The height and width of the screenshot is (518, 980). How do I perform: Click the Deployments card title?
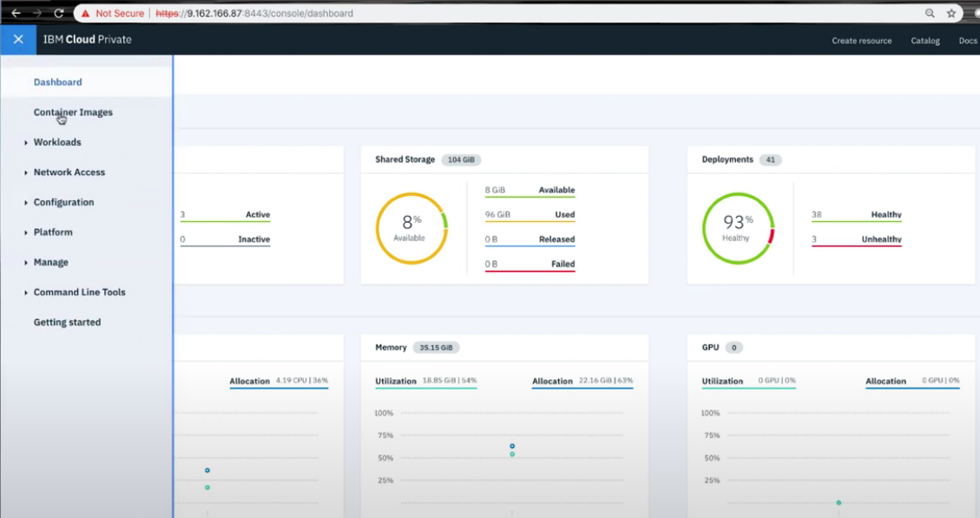(727, 160)
